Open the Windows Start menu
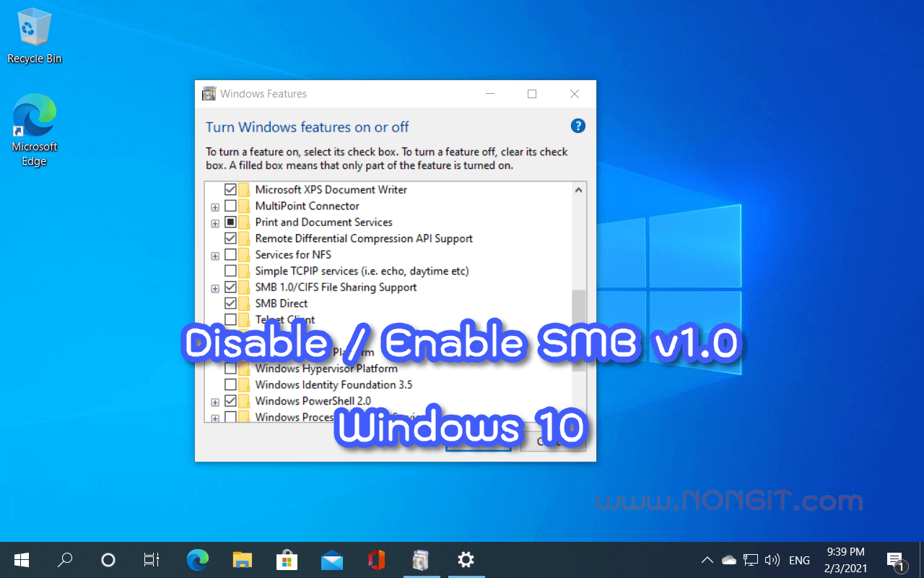The width and height of the screenshot is (924, 578). point(22,560)
